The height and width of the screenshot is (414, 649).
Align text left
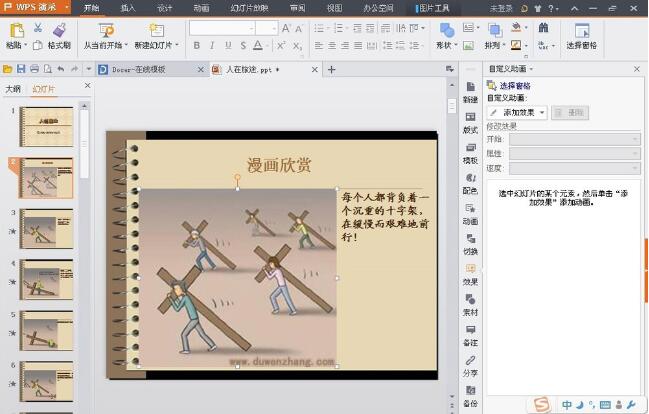click(x=318, y=45)
